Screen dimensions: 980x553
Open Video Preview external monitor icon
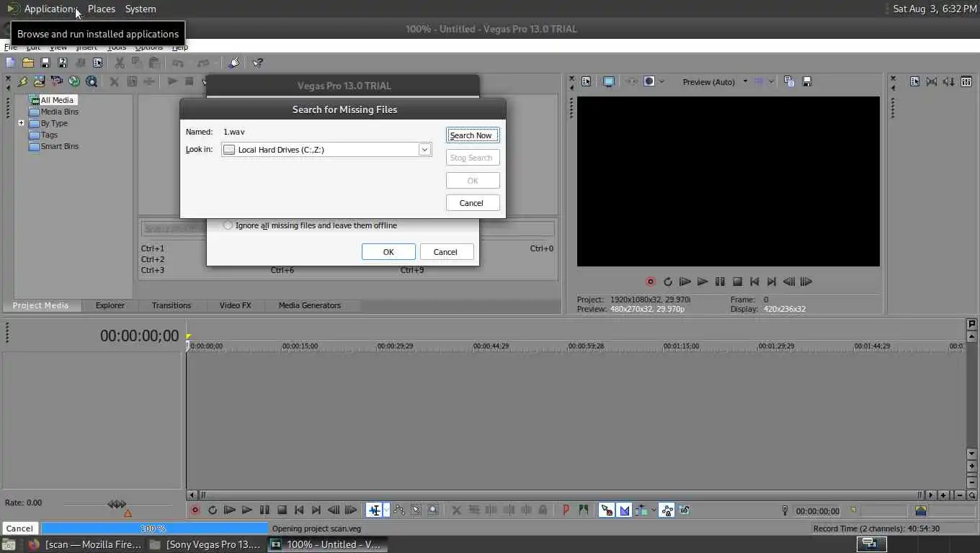coord(609,81)
